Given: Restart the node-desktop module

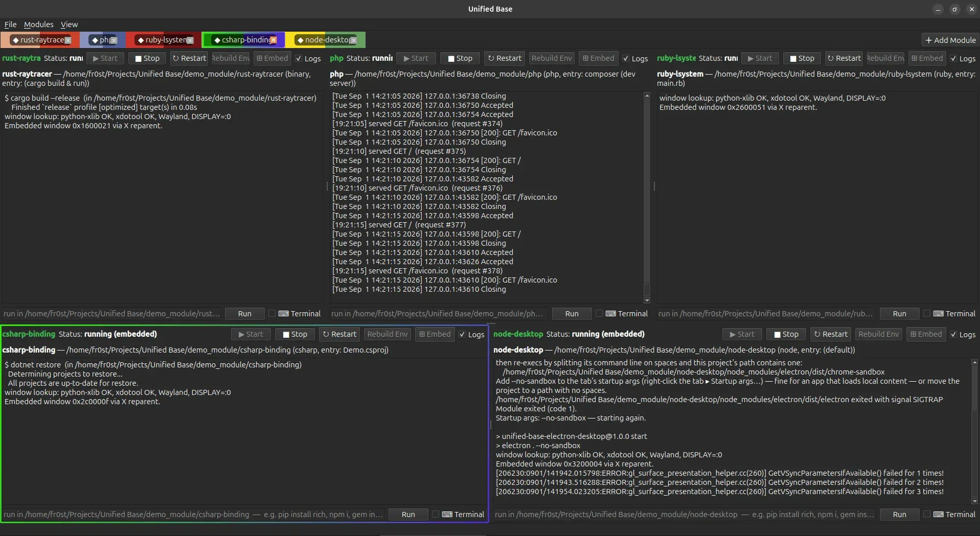Looking at the screenshot, I should point(831,334).
